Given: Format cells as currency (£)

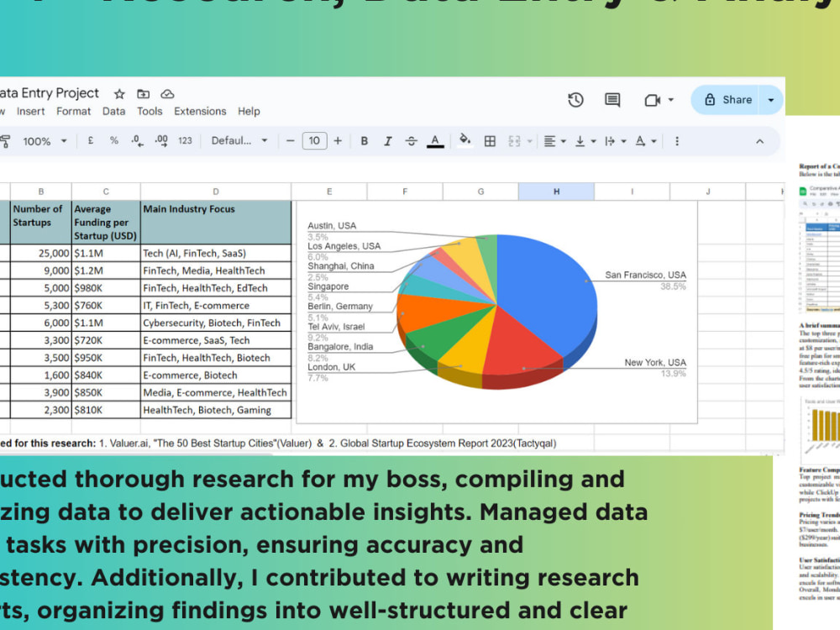Looking at the screenshot, I should click(x=91, y=141).
